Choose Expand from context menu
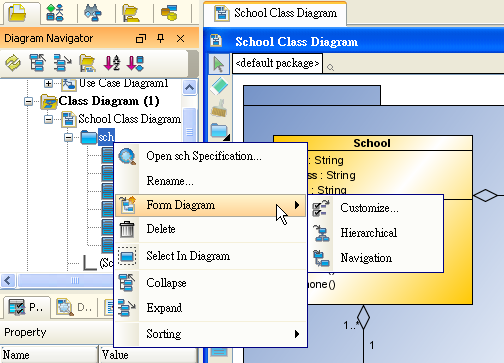This screenshot has height=363, width=504. tap(210, 307)
